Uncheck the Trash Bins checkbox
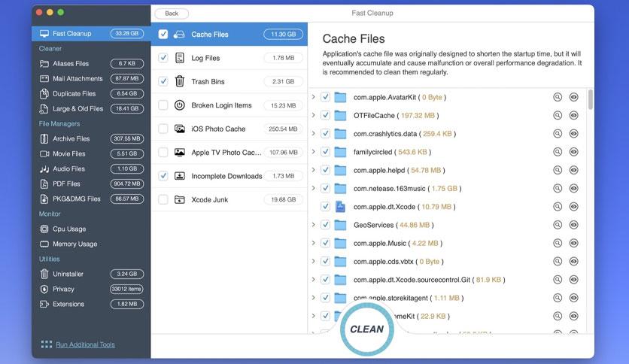This screenshot has width=629, height=364. coord(163,81)
